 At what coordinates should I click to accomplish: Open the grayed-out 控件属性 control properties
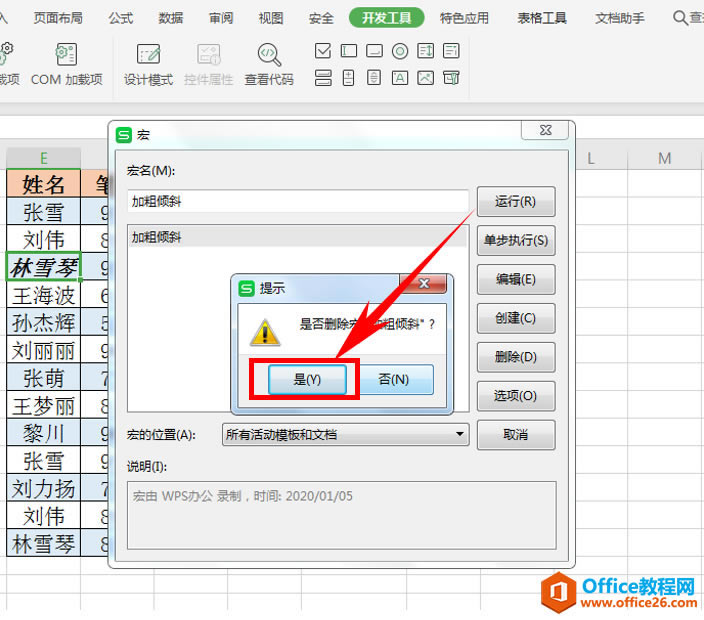tap(209, 64)
